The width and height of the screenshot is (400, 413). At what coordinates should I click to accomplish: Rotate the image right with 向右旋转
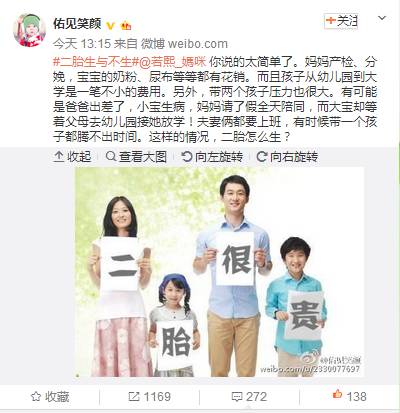[x=287, y=156]
